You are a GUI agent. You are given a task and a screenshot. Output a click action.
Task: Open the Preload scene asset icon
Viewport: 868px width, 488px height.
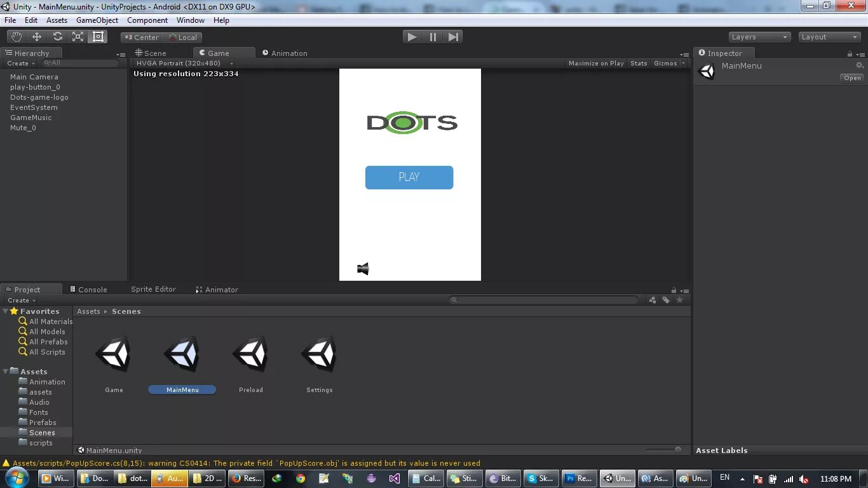click(x=251, y=354)
